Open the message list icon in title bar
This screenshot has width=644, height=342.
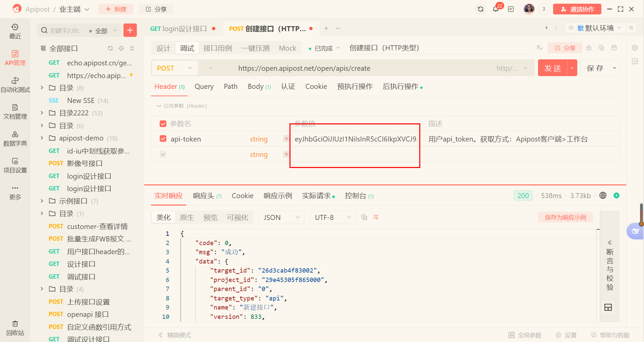click(511, 9)
